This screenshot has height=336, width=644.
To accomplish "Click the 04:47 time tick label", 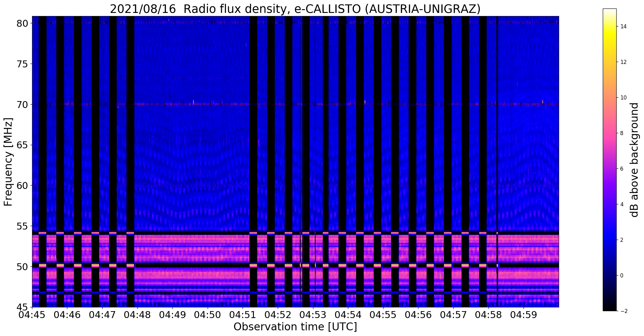I will tap(102, 315).
